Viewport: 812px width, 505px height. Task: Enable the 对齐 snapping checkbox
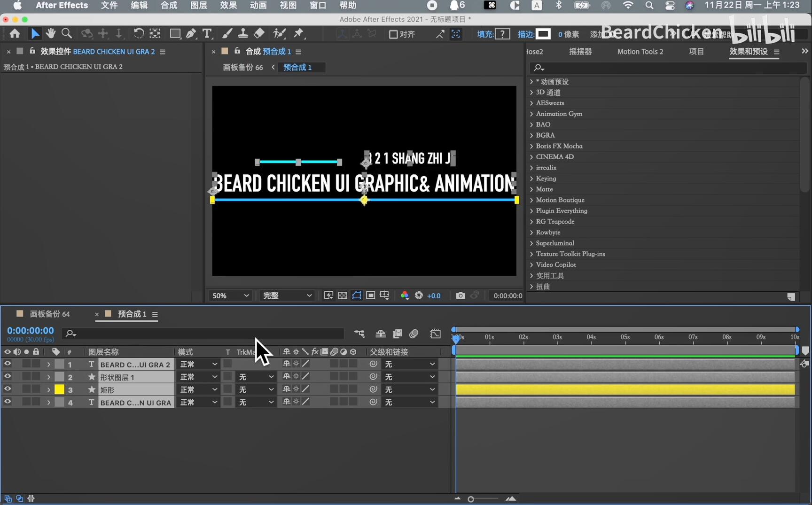(x=394, y=34)
